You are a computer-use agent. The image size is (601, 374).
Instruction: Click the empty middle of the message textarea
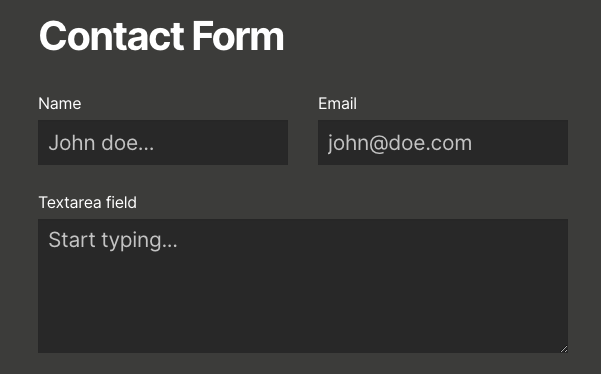(303, 299)
